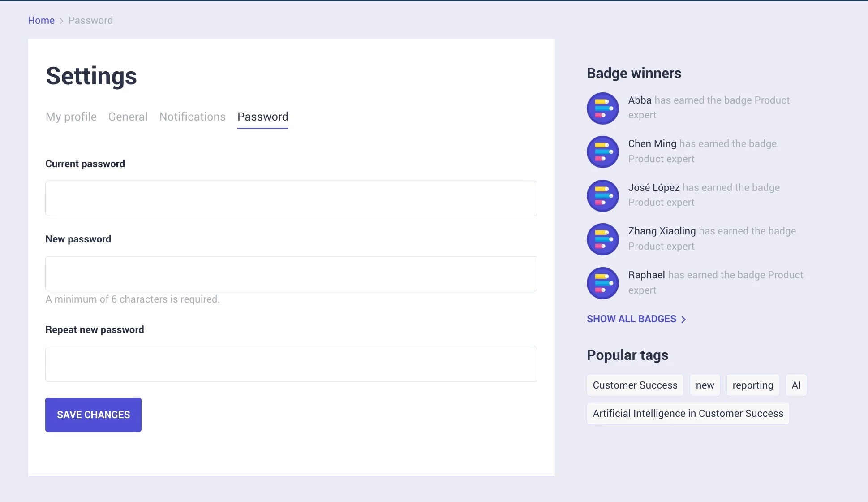Go to Home via the breadcrumb
This screenshot has width=868, height=502.
[x=41, y=20]
